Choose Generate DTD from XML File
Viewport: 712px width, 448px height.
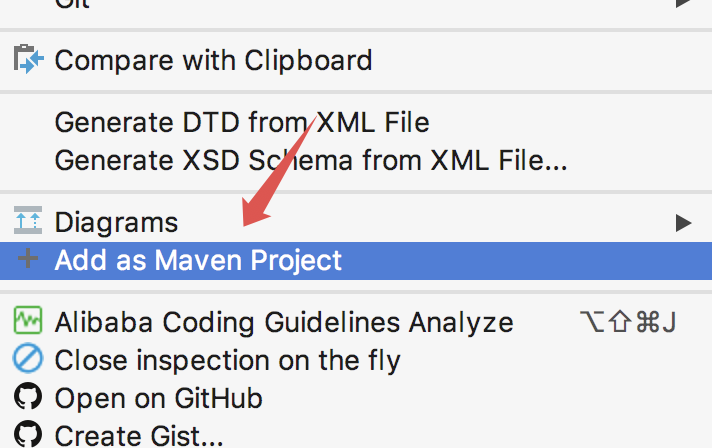pyautogui.click(x=241, y=123)
